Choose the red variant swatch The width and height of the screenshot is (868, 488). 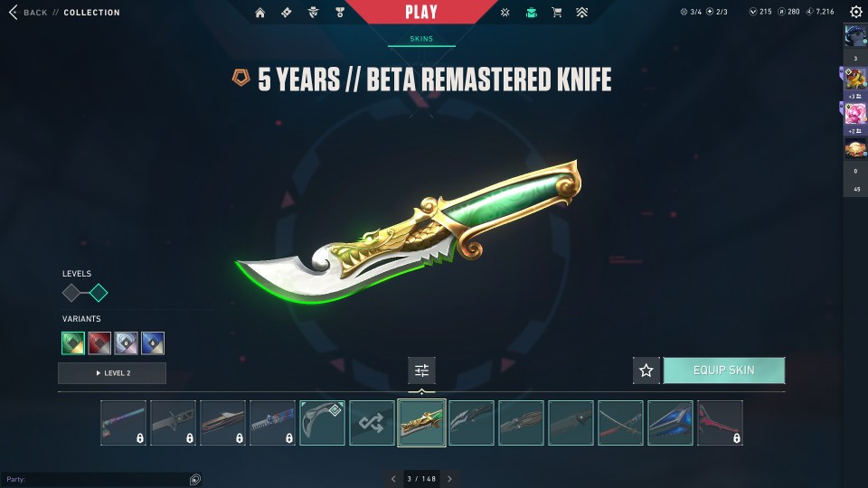coord(99,343)
